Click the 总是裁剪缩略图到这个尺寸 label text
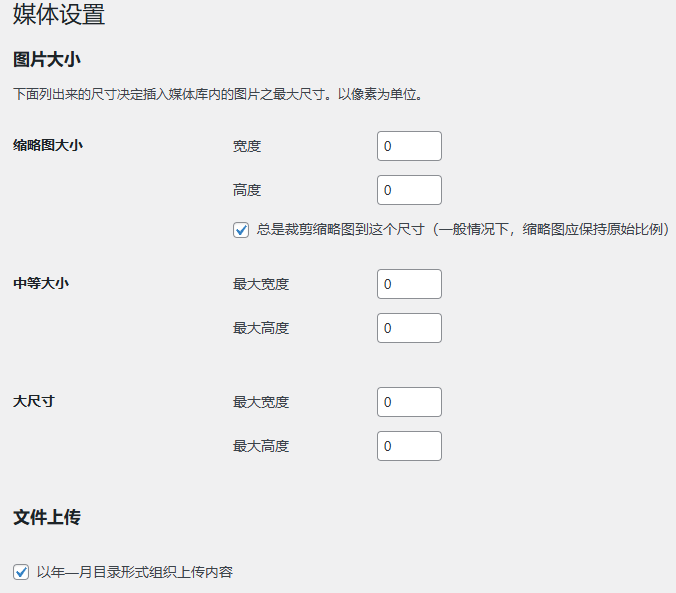 pyautogui.click(x=460, y=230)
